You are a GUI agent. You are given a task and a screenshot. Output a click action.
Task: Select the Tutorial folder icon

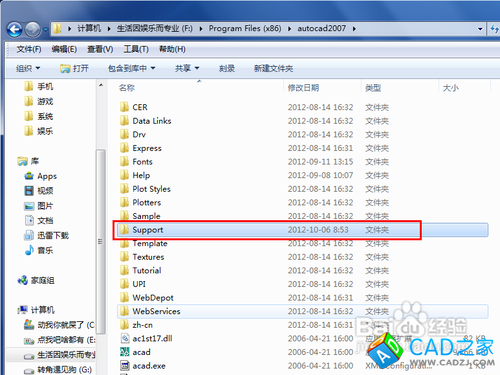tap(124, 270)
